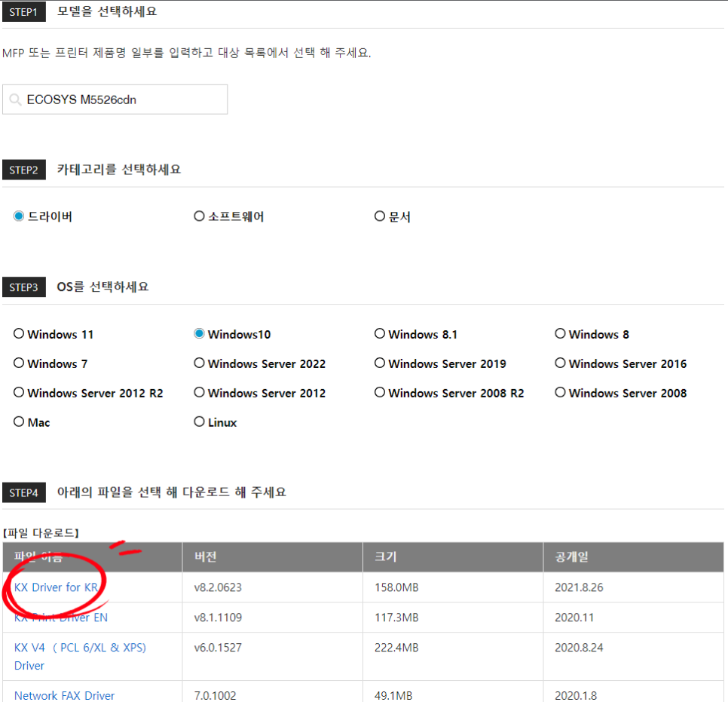Image resolution: width=728 pixels, height=702 pixels.
Task: Focus the ECOSYS M5526cdn model input field
Action: click(115, 100)
